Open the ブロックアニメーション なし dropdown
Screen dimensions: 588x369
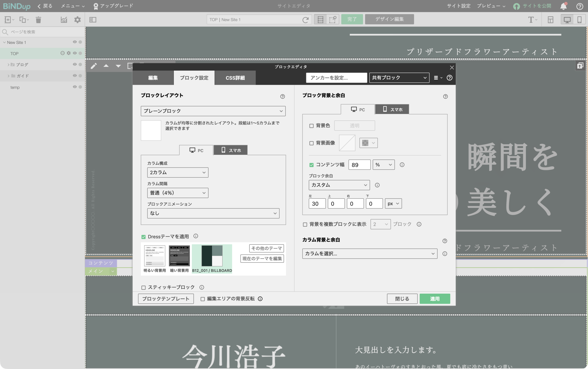pos(213,213)
